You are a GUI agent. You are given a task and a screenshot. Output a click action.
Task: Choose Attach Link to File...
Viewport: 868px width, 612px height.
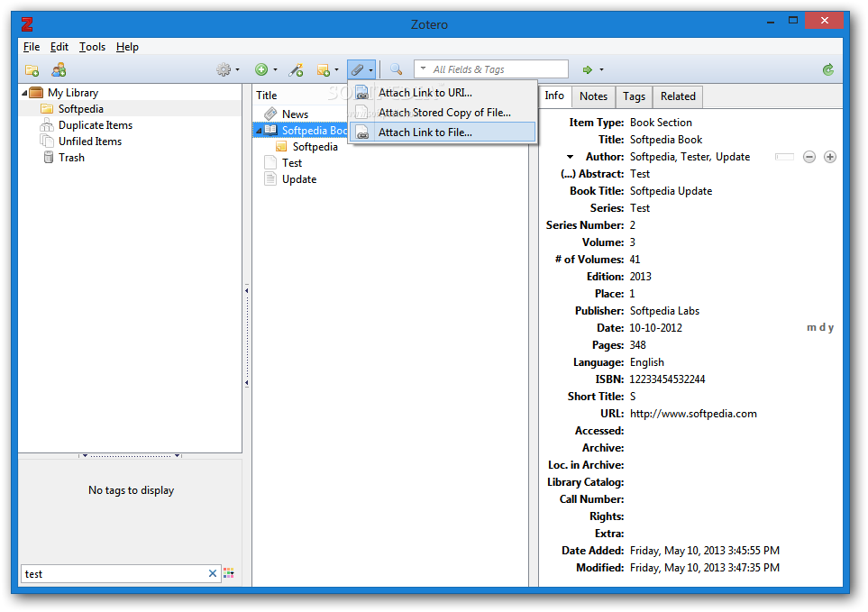coord(443,132)
